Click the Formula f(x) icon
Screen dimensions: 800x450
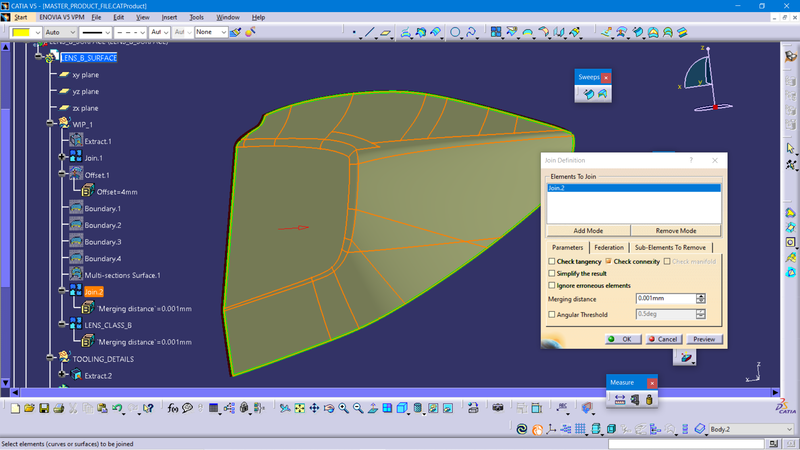(x=173, y=408)
